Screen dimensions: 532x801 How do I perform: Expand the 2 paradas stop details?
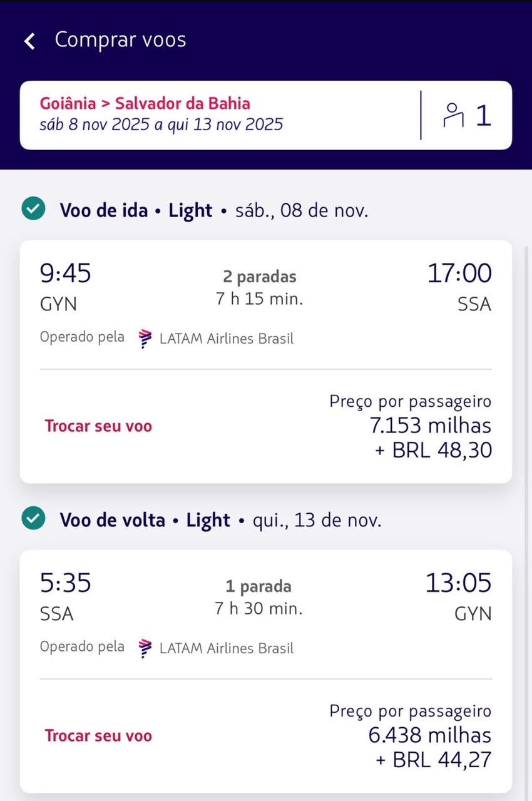(x=259, y=277)
